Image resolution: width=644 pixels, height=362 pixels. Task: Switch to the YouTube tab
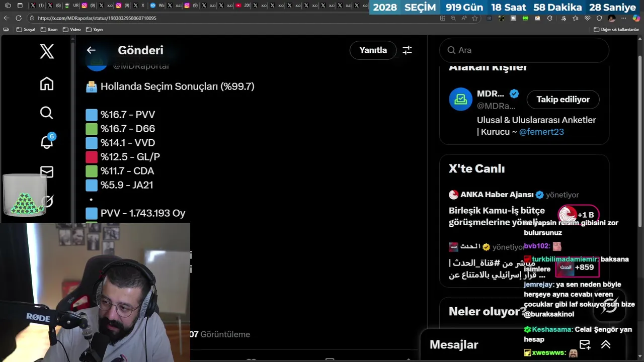[x=243, y=6]
